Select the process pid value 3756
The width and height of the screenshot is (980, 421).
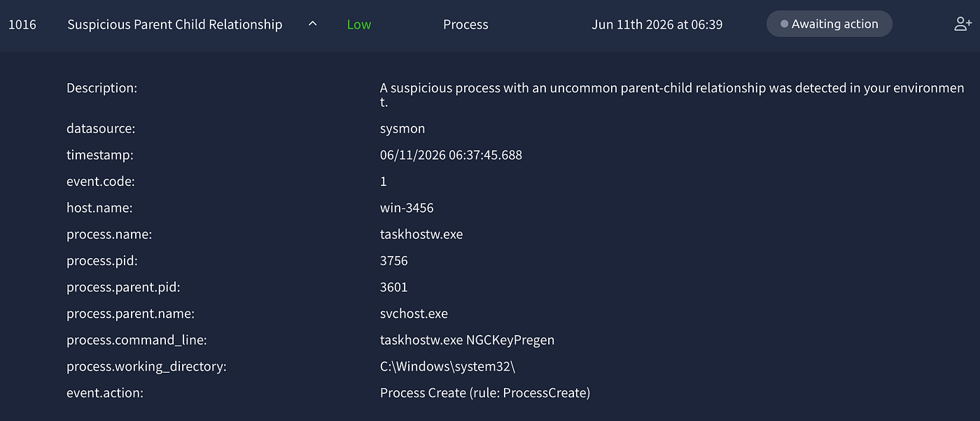[394, 261]
